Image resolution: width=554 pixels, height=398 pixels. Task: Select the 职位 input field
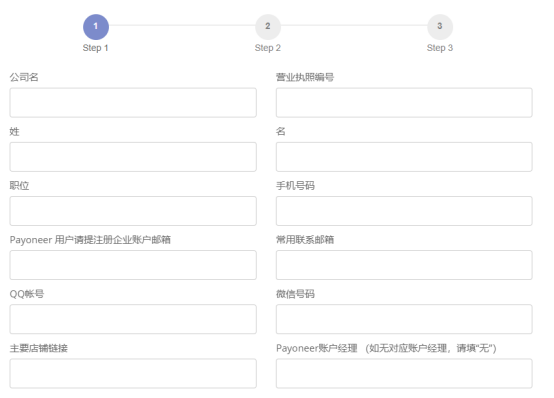click(x=133, y=211)
